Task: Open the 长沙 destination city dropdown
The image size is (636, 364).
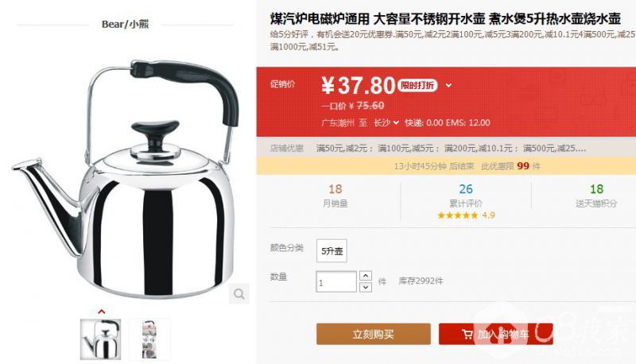Action: (386, 122)
